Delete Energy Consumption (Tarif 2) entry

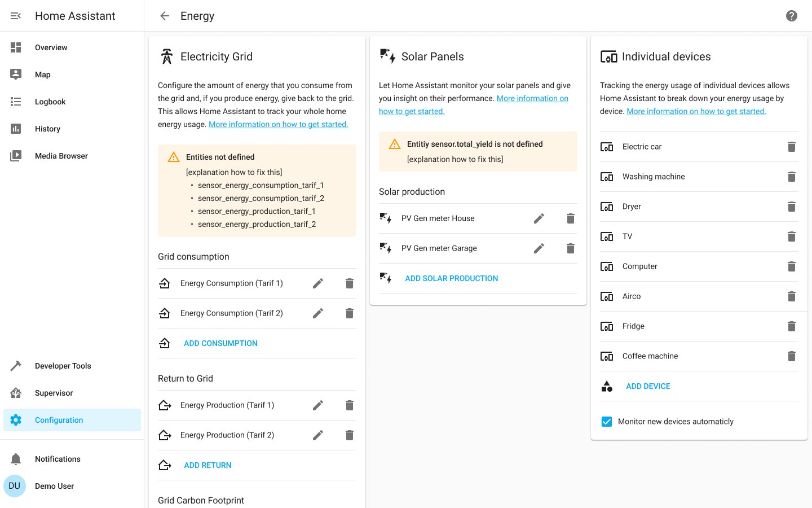click(x=350, y=313)
